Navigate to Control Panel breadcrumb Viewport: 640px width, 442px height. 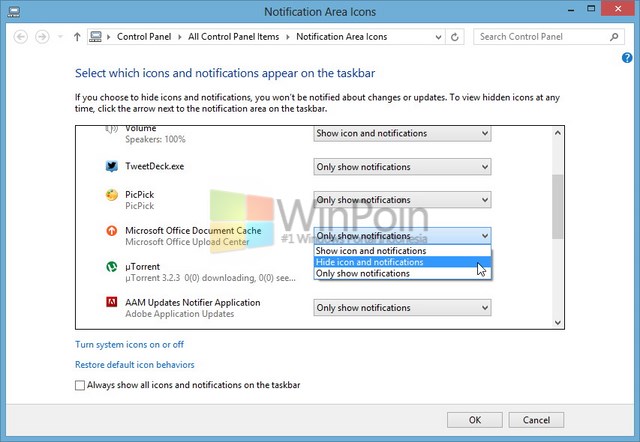144,37
